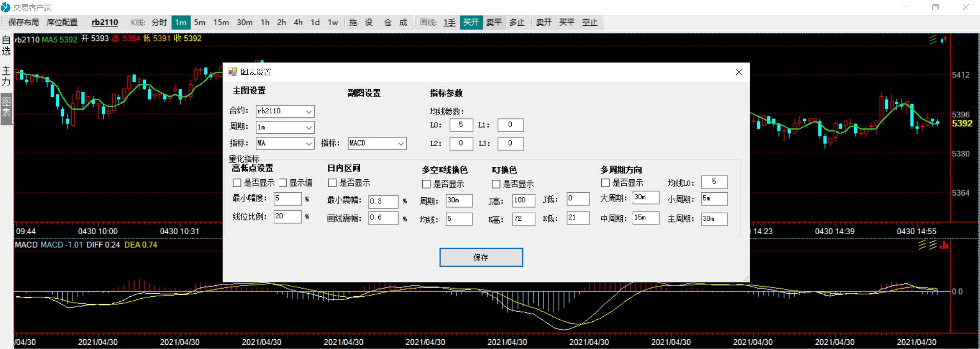This screenshot has height=349, width=980.
Task: Switch to the 1h timeframe
Action: coord(265,23)
